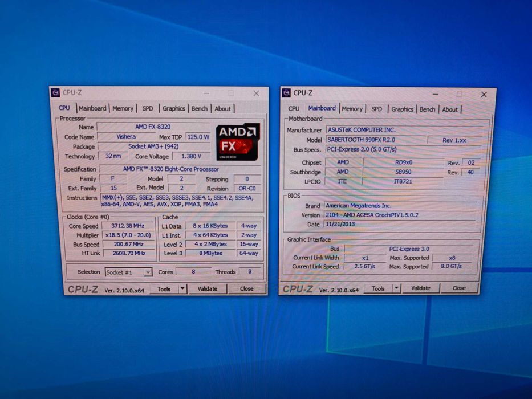Minimize the left CPU-Z window

[x=206, y=93]
